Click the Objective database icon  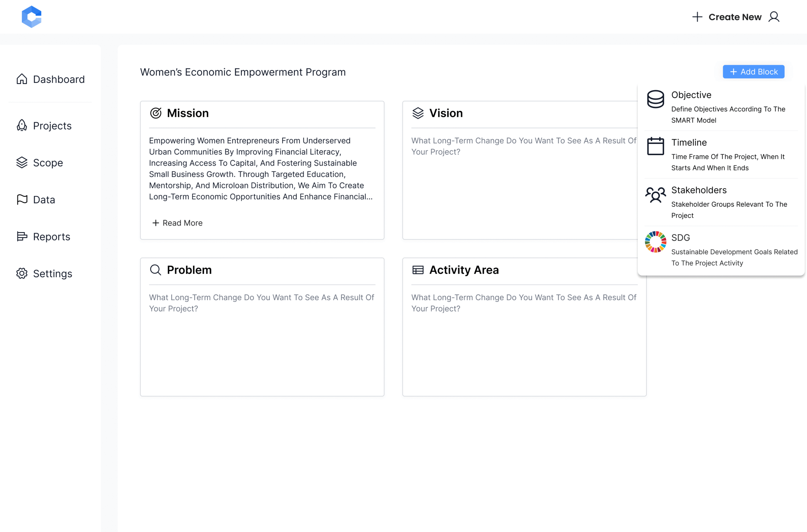[x=655, y=99]
